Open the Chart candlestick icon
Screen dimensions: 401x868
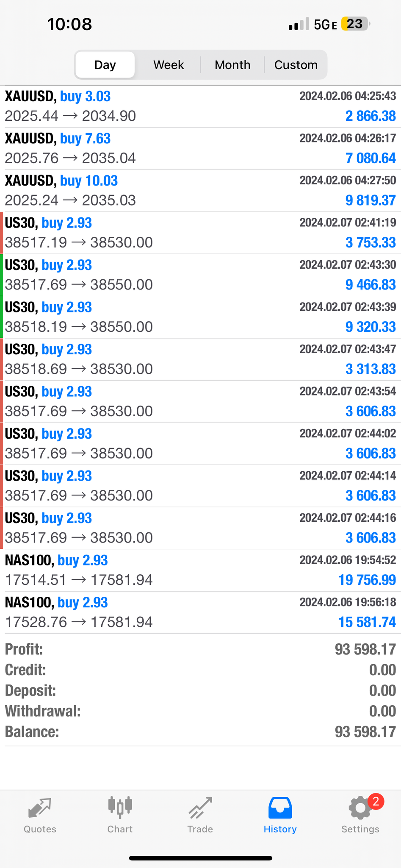(x=120, y=807)
